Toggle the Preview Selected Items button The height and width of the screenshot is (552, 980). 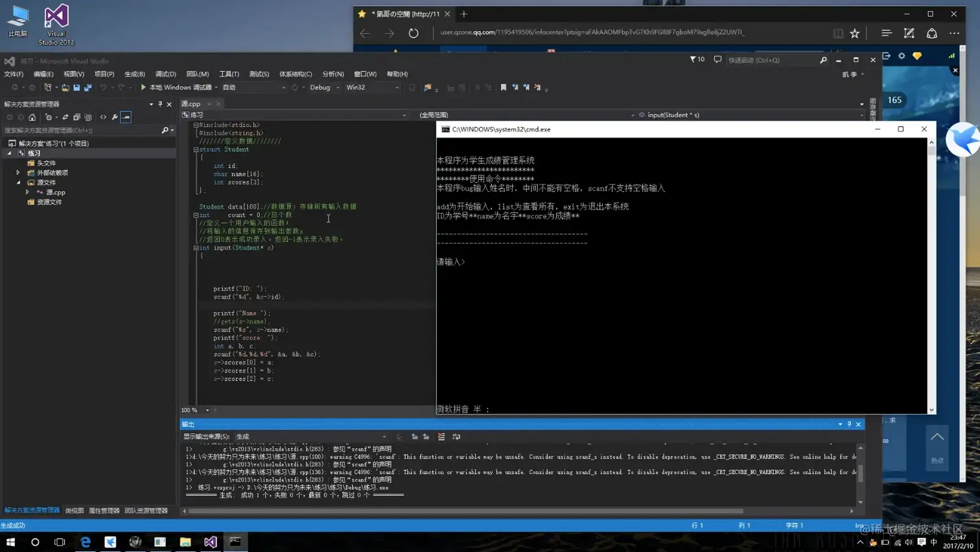click(x=126, y=117)
